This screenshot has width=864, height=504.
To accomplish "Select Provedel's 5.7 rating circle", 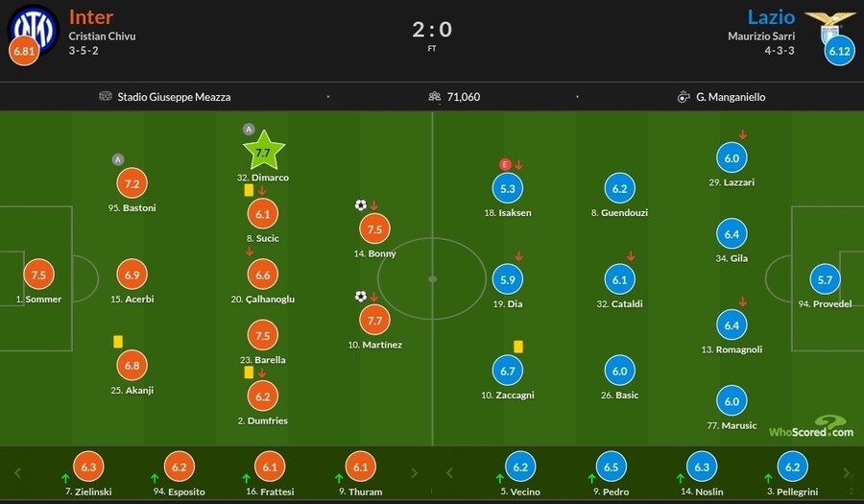I will 824,279.
